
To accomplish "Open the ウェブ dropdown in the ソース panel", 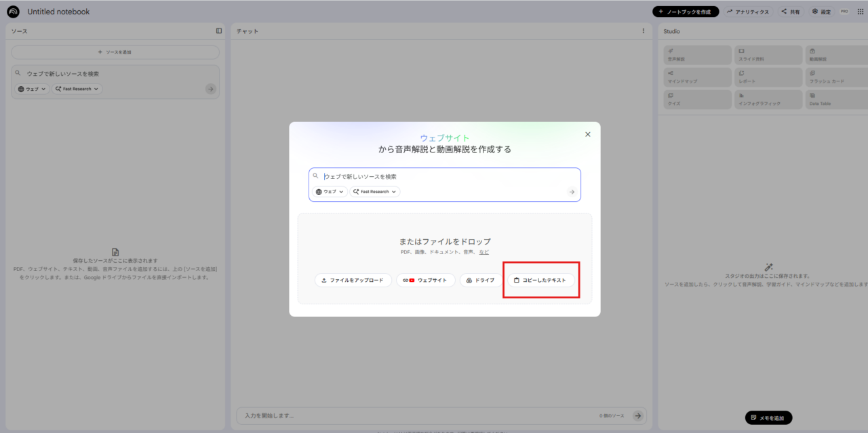I will coord(32,89).
